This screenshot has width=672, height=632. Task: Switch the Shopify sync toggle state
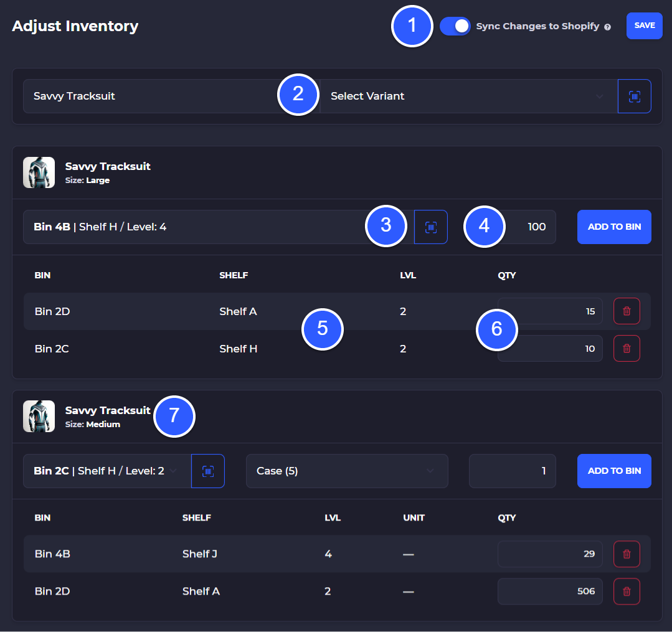[455, 26]
